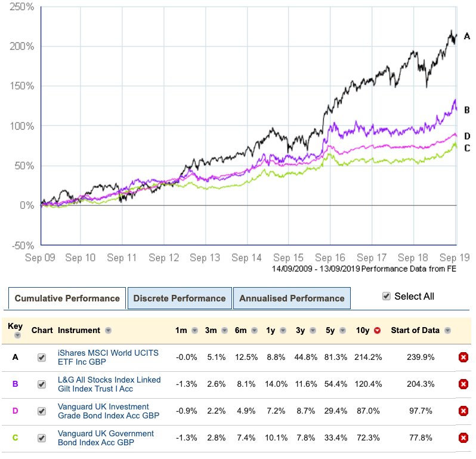The width and height of the screenshot is (476, 459).
Task: Remove Vanguard Investment Grade Bond row
Action: 463,411
